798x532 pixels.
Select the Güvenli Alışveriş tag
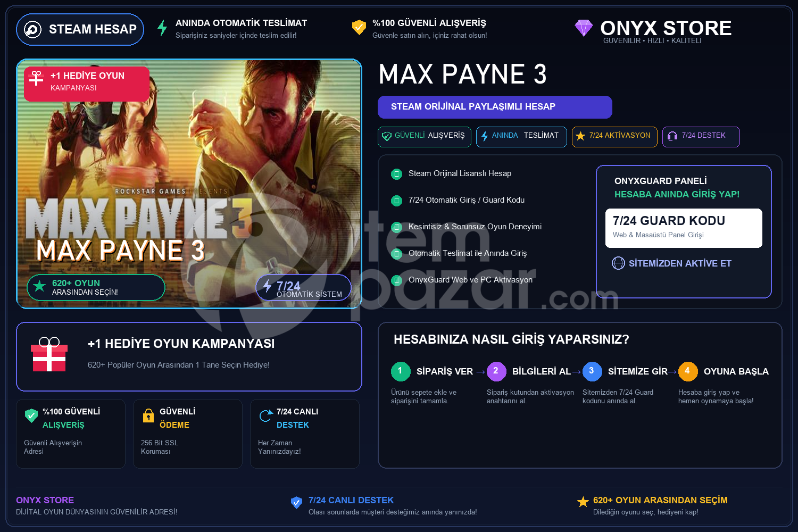[x=425, y=137]
